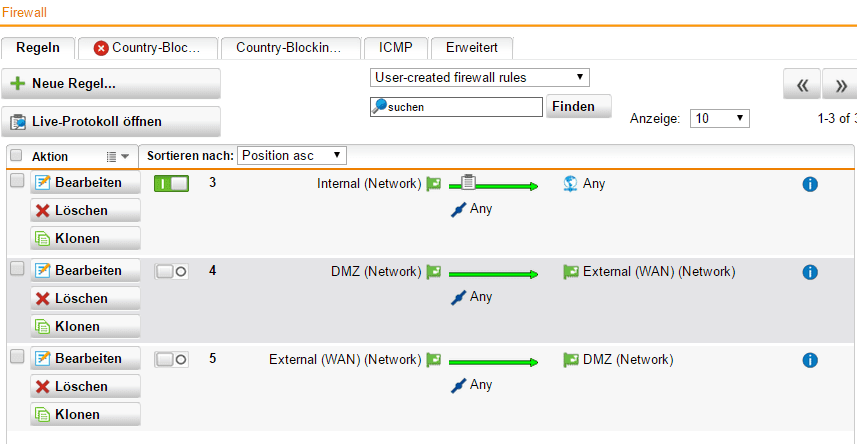Click the red error icon on Country-Block tab
857x444 pixels.
pyautogui.click(x=101, y=48)
